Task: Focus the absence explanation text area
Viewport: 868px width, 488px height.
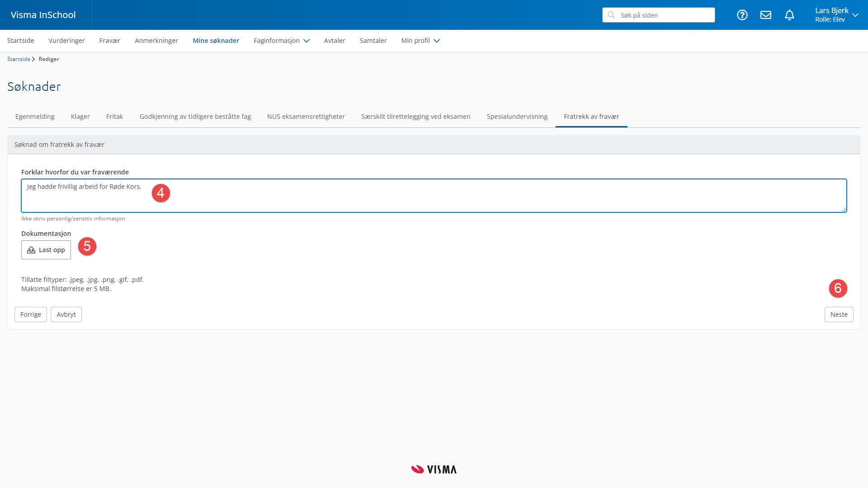Action: (434, 199)
